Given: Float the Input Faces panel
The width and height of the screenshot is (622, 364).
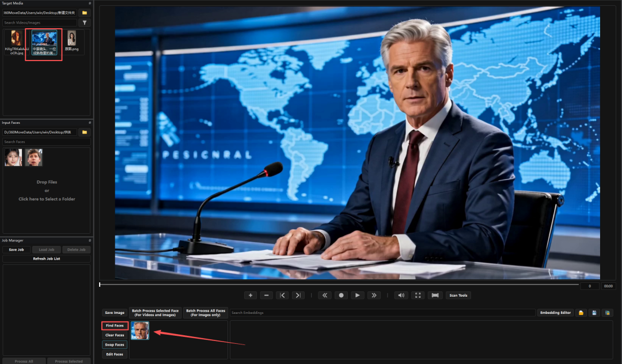Looking at the screenshot, I should click(90, 123).
